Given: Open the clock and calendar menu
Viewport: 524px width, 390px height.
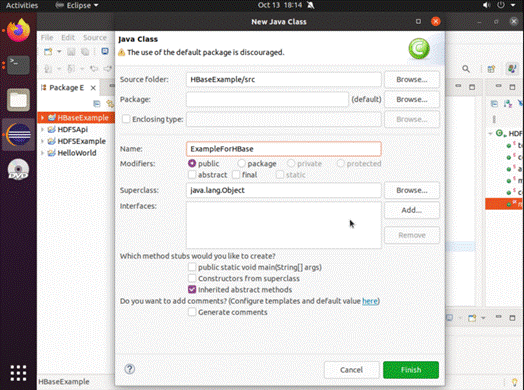Looking at the screenshot, I should [x=280, y=5].
